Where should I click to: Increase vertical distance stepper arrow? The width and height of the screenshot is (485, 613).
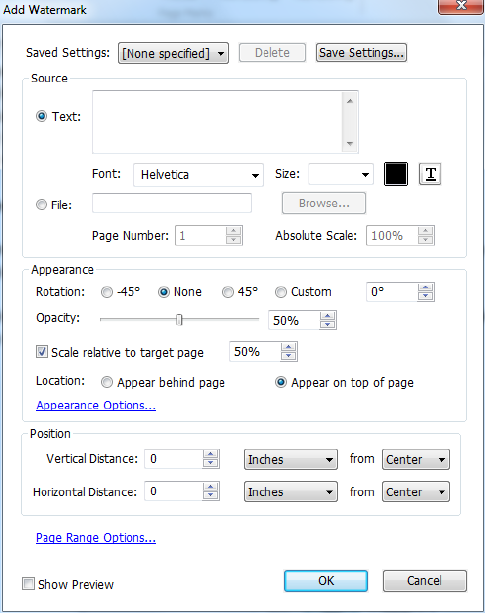click(x=211, y=454)
